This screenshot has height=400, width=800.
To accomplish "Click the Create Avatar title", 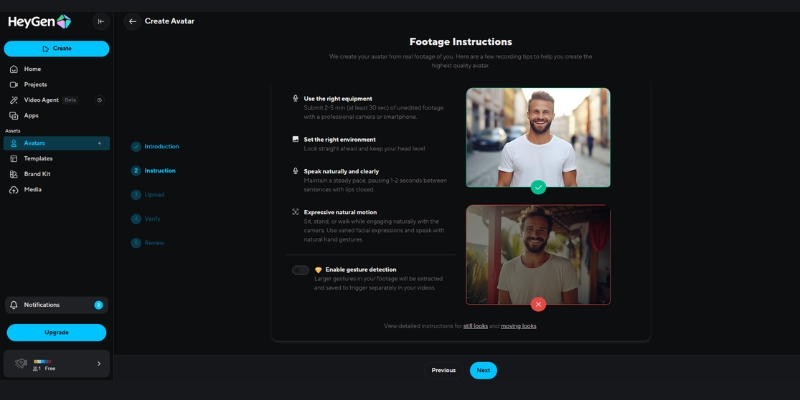I will [x=169, y=21].
